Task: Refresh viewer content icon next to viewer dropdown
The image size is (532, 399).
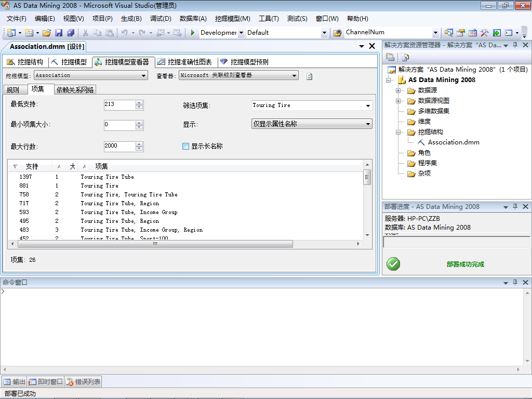Action: point(310,76)
